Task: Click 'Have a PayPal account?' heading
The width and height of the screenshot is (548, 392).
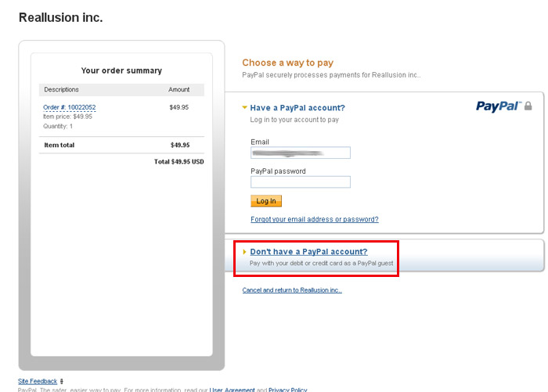Action: (297, 108)
